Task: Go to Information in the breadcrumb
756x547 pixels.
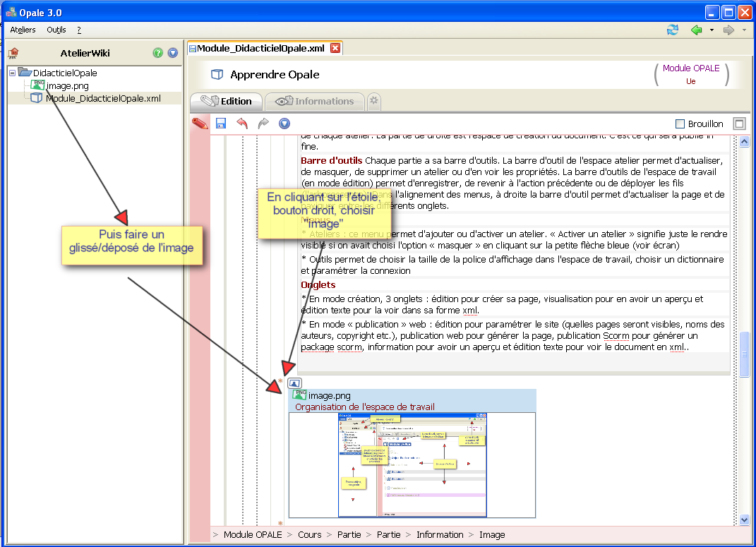Action: point(440,534)
